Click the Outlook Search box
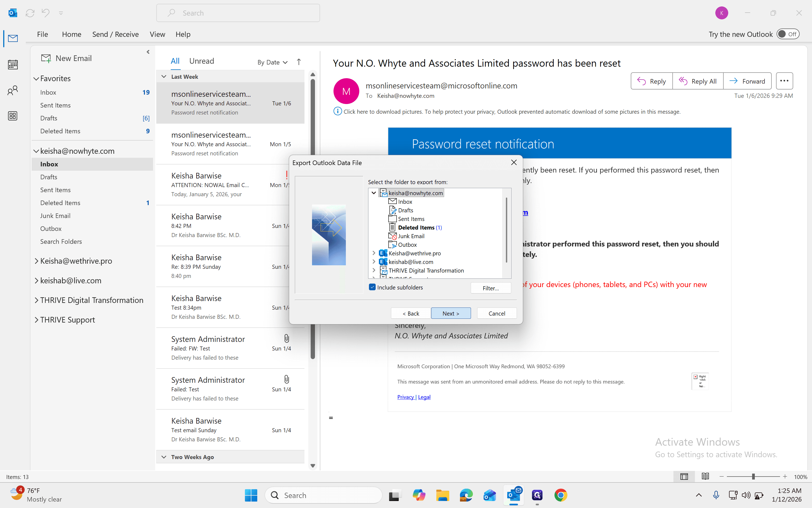This screenshot has width=812, height=508. (x=238, y=13)
